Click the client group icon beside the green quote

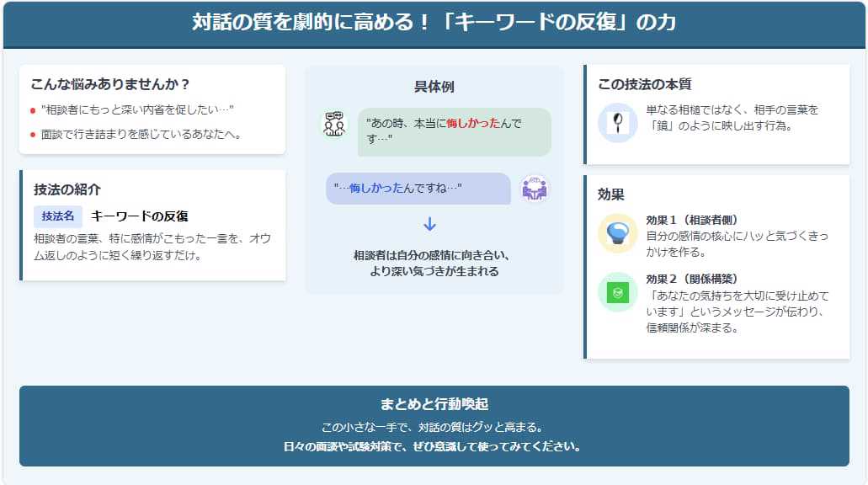coord(334,124)
